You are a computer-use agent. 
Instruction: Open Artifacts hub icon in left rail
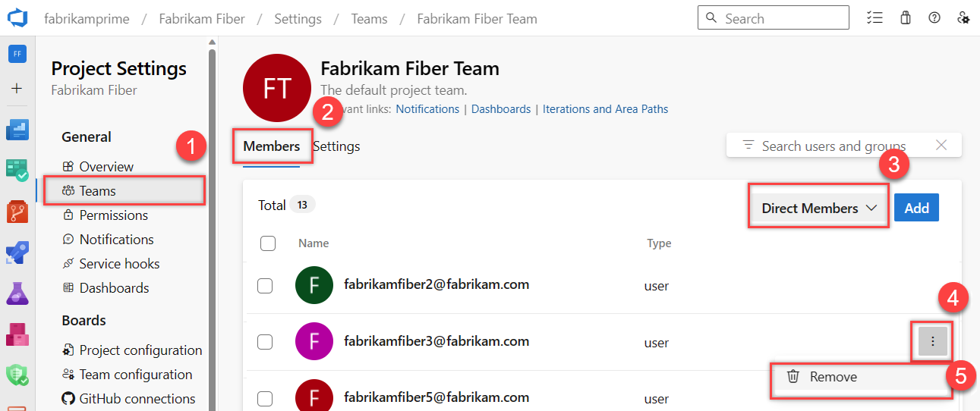17,334
